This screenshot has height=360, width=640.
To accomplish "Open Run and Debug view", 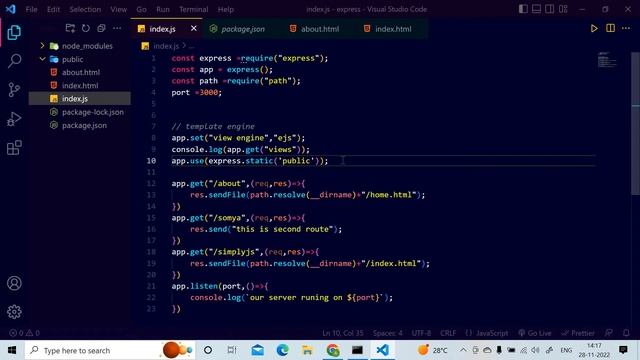I will (14, 119).
